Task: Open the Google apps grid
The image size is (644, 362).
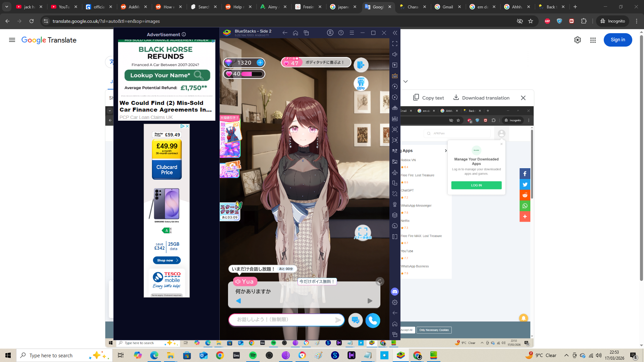Action: point(593,40)
